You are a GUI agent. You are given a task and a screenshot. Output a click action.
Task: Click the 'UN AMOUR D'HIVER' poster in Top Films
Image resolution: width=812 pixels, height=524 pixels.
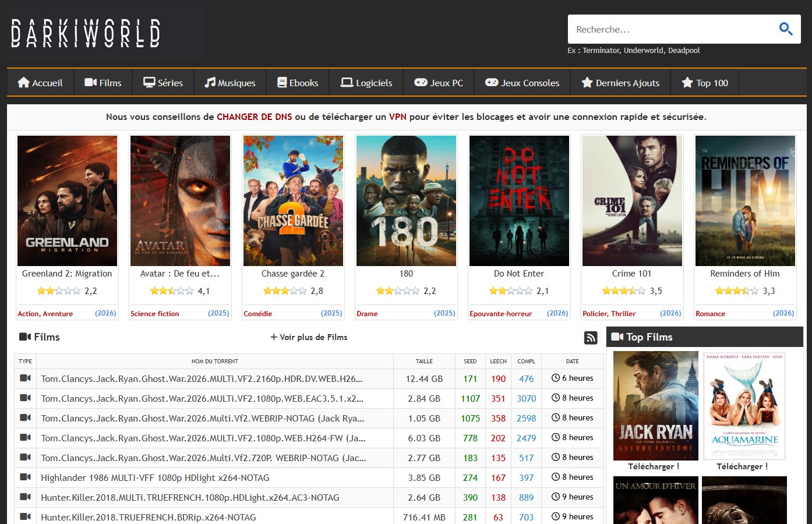[656, 500]
